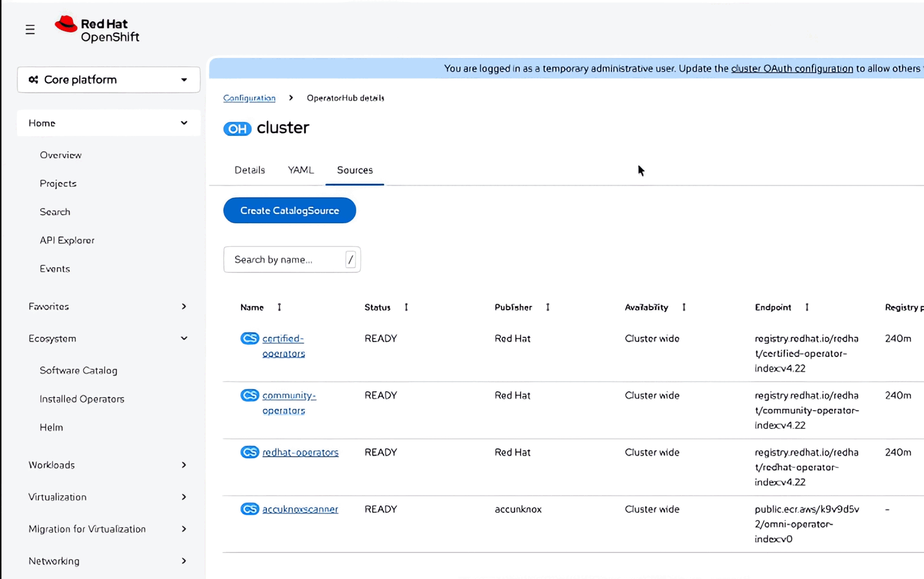This screenshot has width=924, height=579.
Task: Click the community-operators endpoint text
Action: (x=807, y=410)
